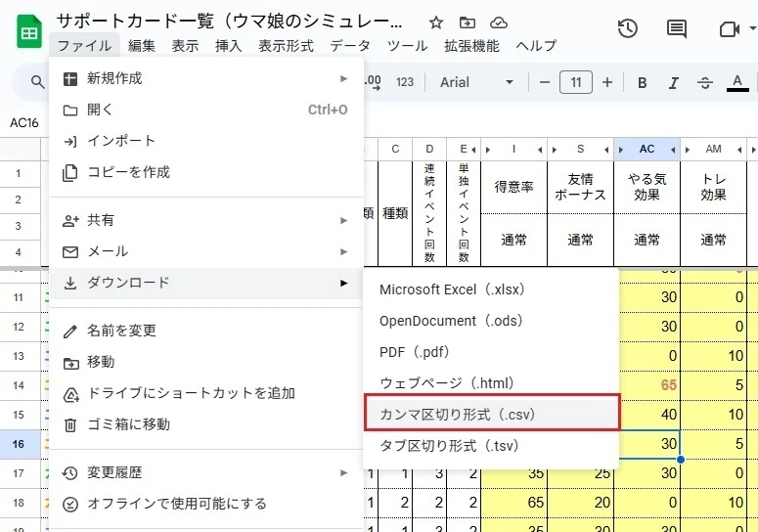Expand the 変更履歴 submenu

206,472
